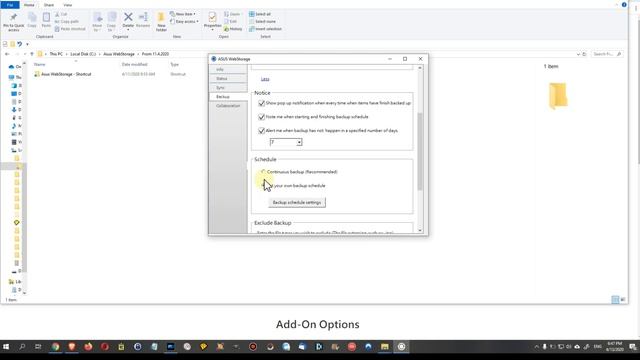Image resolution: width=640 pixels, height=360 pixels.
Task: Click the taskbar clock
Action: [615, 347]
